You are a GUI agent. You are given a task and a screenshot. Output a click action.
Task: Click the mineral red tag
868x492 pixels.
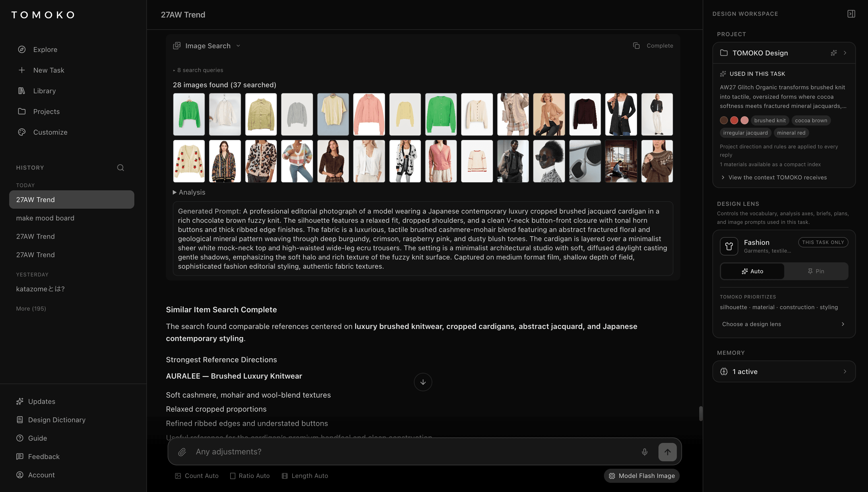pos(791,133)
